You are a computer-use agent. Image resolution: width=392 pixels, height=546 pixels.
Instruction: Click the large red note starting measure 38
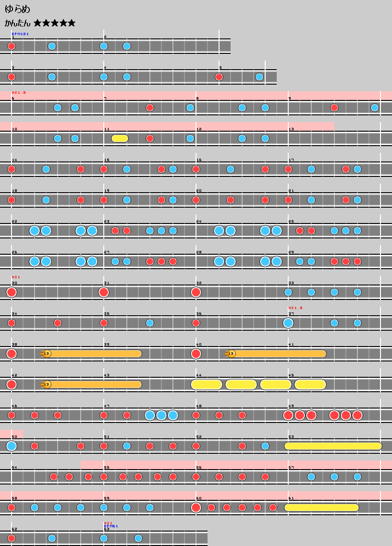click(12, 354)
